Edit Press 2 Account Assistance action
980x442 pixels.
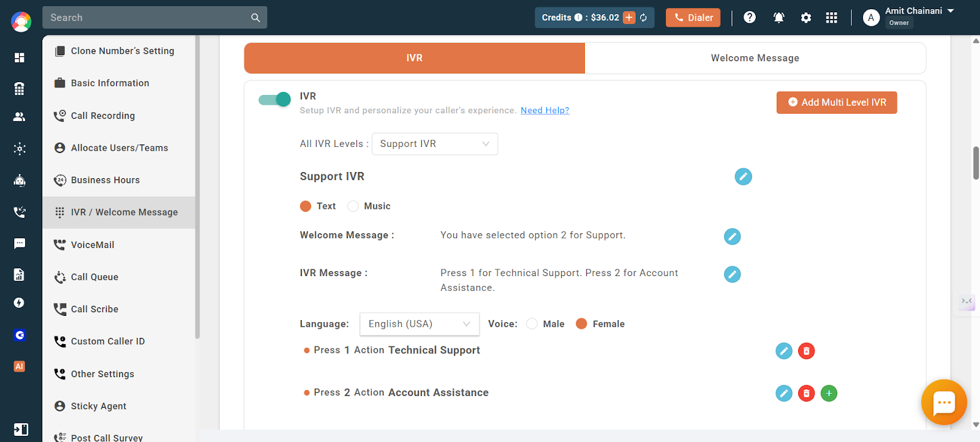[x=784, y=393]
